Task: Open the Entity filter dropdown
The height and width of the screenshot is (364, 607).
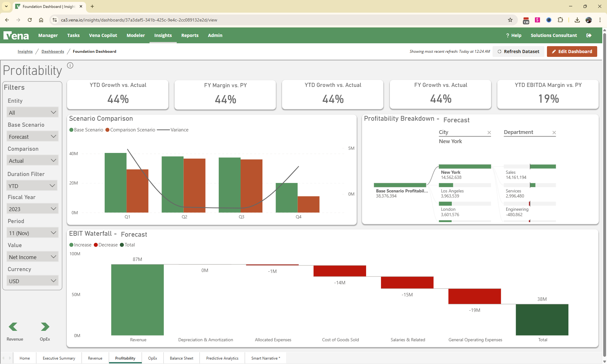Action: (32, 112)
